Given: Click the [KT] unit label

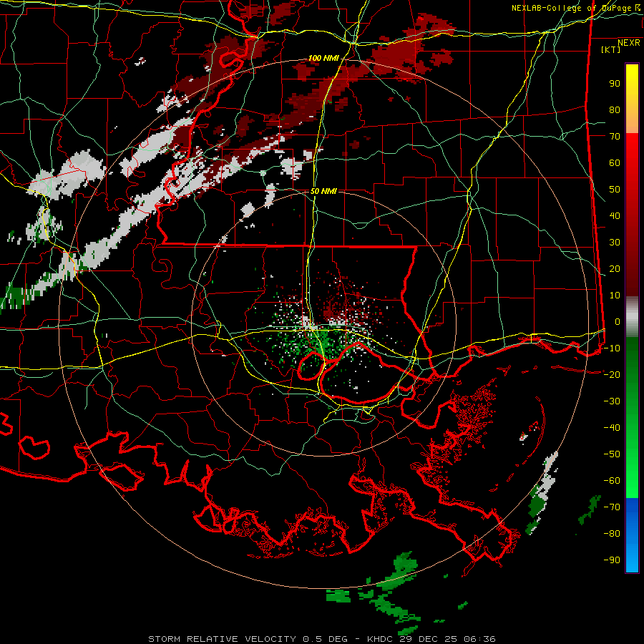Looking at the screenshot, I should (x=611, y=49).
